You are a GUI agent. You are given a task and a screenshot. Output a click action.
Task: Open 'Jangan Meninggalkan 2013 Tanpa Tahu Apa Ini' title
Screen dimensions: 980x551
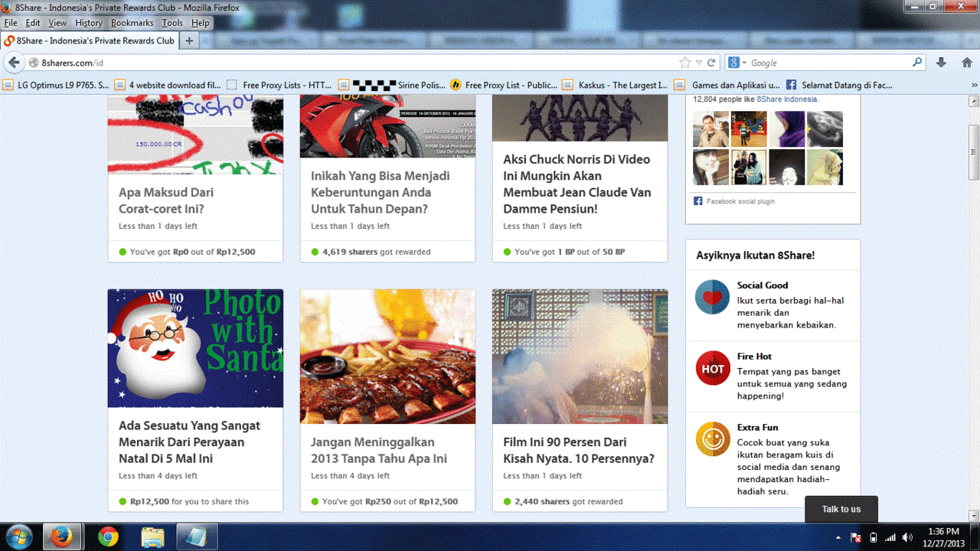(x=379, y=450)
